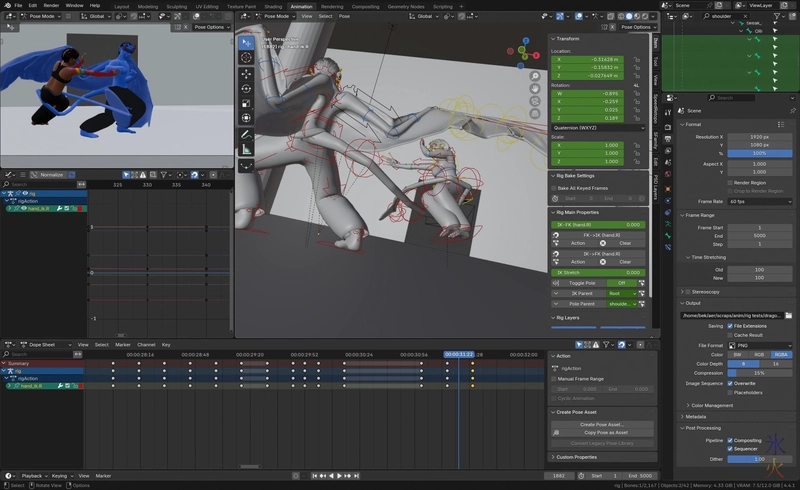Select the Scale tool in viewport toolbar
Screen dimensions: 800x490
pos(246,103)
